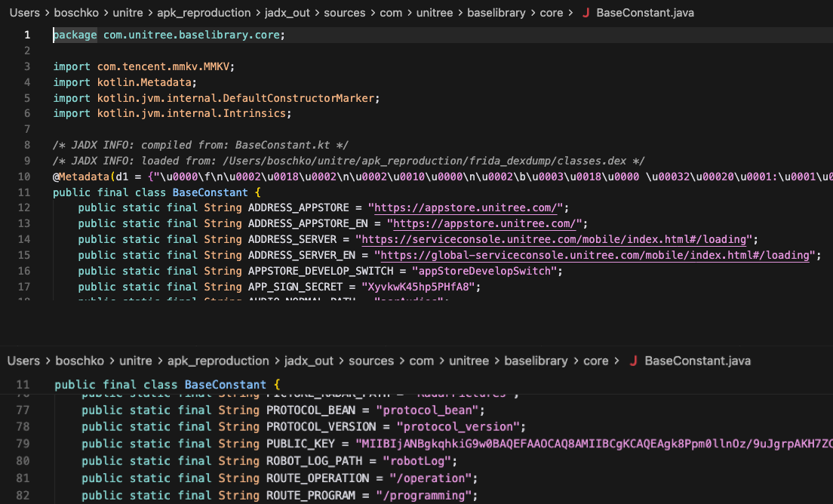Click line number 1 in the gutter
The width and height of the screenshot is (833, 504).
(x=27, y=35)
